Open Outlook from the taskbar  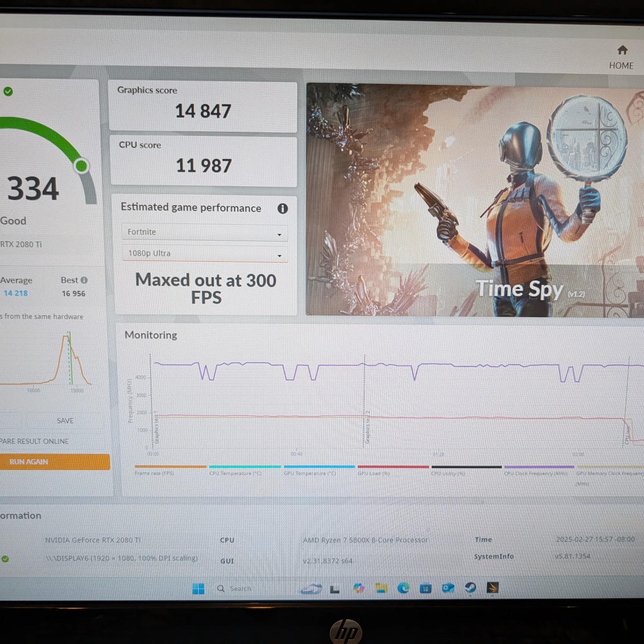448,588
